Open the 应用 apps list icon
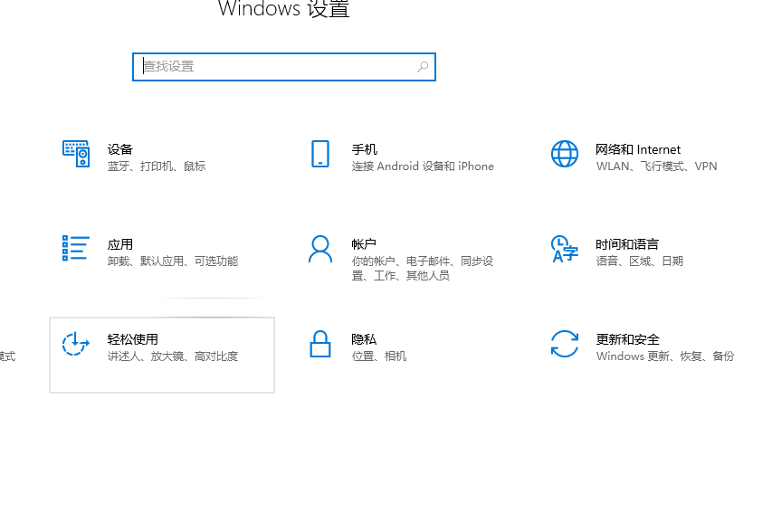 76,249
